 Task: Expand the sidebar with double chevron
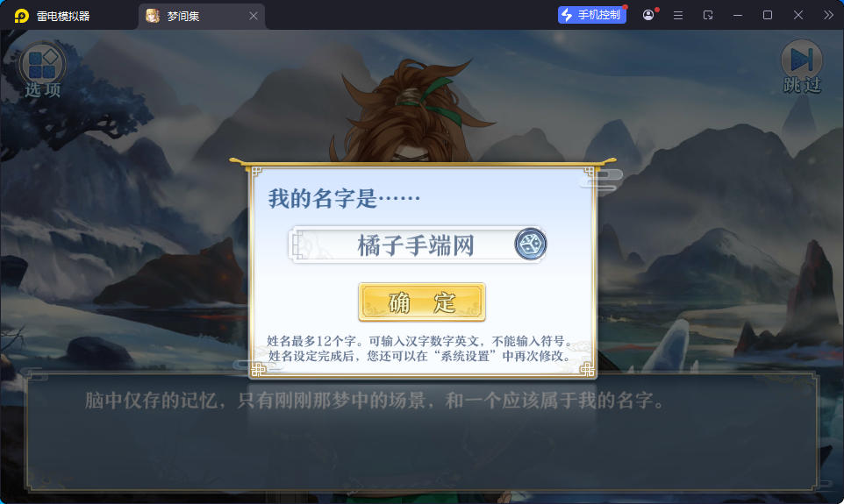tap(828, 15)
